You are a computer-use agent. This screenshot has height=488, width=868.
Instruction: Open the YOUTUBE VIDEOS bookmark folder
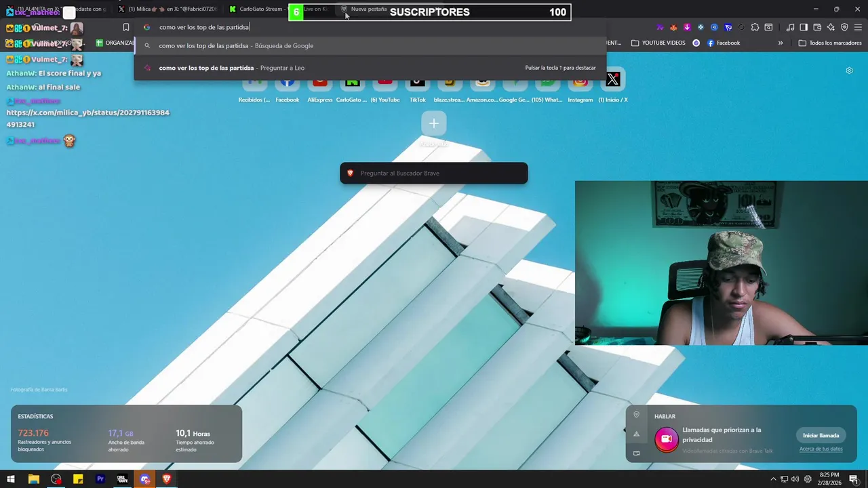click(x=658, y=43)
